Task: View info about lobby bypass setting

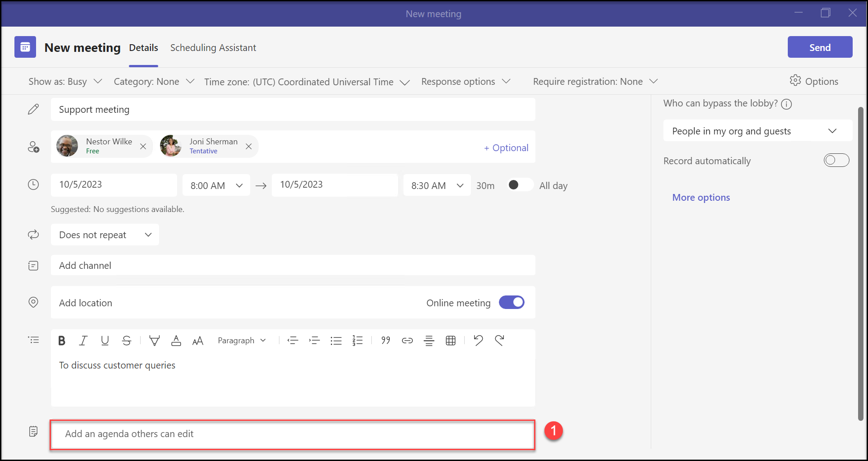Action: [787, 104]
